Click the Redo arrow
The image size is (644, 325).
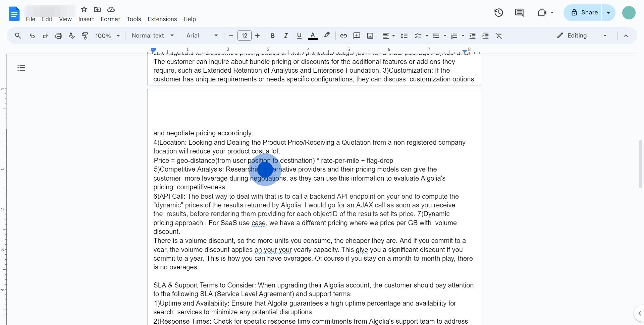45,36
